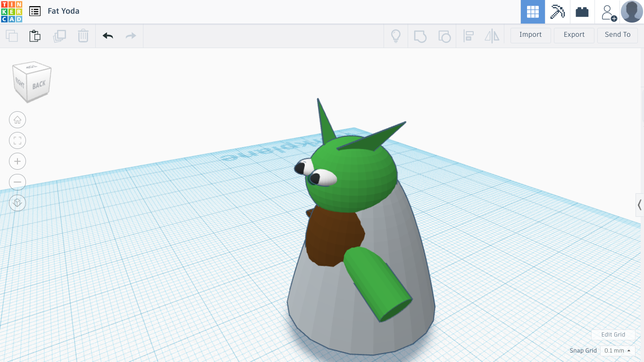Click the Export button
Viewport: 644px width, 362px height.
click(574, 35)
